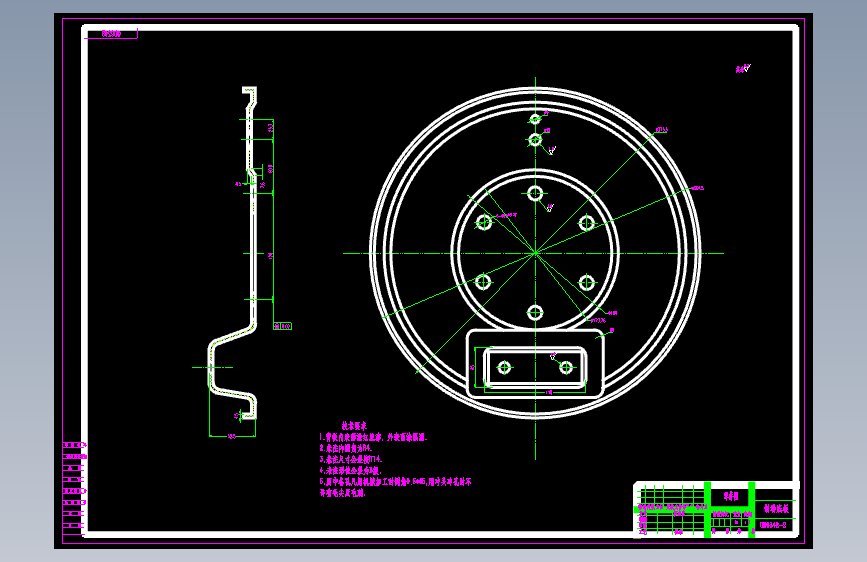
Task: Select the topmost hole of the six-hole circle
Action: point(535,194)
